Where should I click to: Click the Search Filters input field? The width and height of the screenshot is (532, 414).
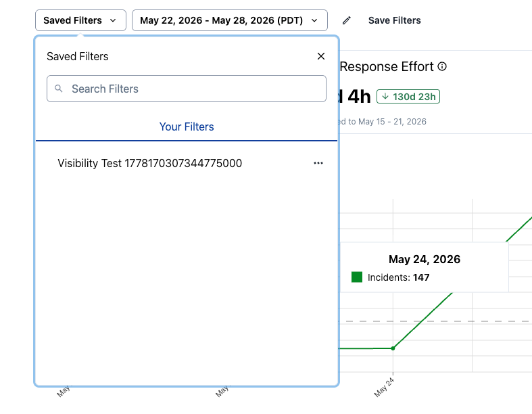(187, 89)
